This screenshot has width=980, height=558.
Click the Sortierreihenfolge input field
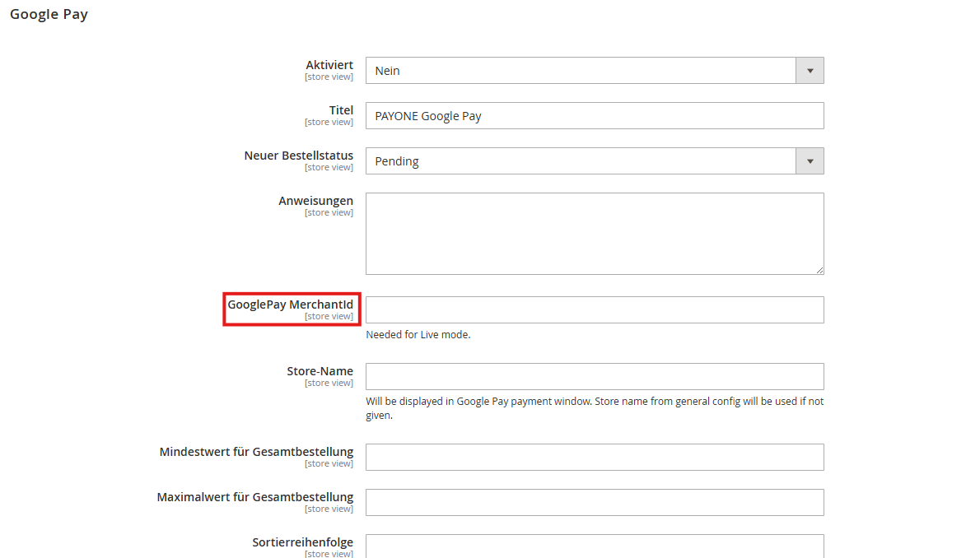tap(595, 546)
